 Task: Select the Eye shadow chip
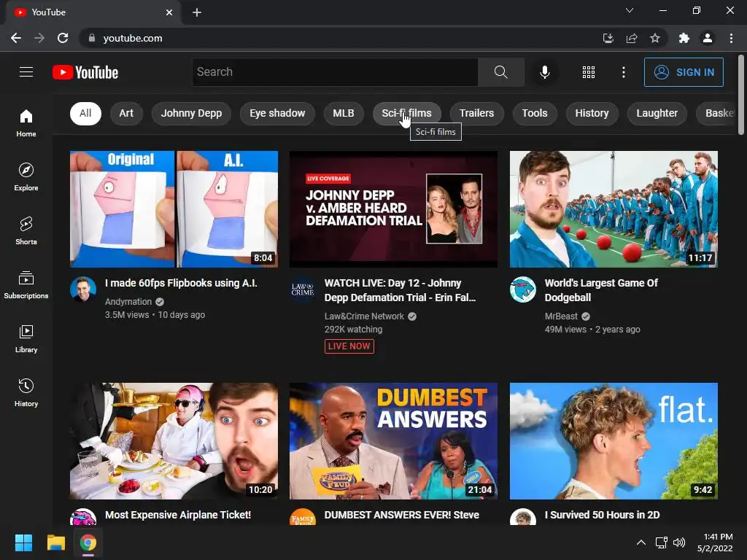277,113
